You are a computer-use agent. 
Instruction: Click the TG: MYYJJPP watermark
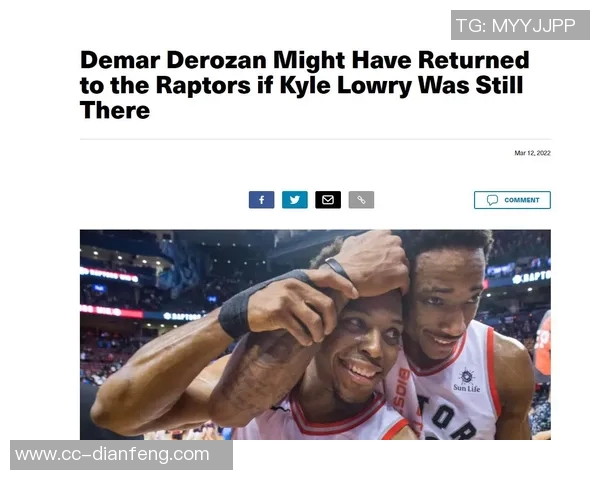(520, 25)
